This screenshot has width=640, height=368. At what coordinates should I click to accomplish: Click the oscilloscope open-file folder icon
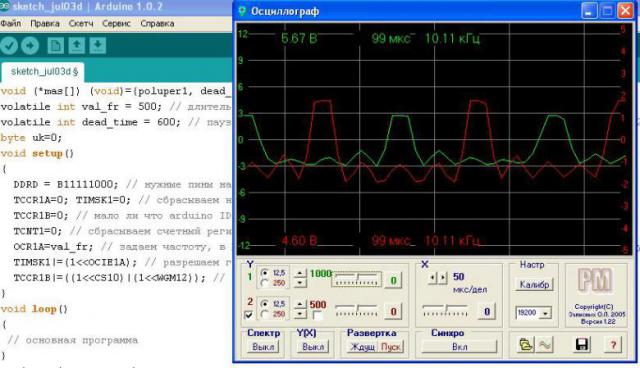pos(526,345)
